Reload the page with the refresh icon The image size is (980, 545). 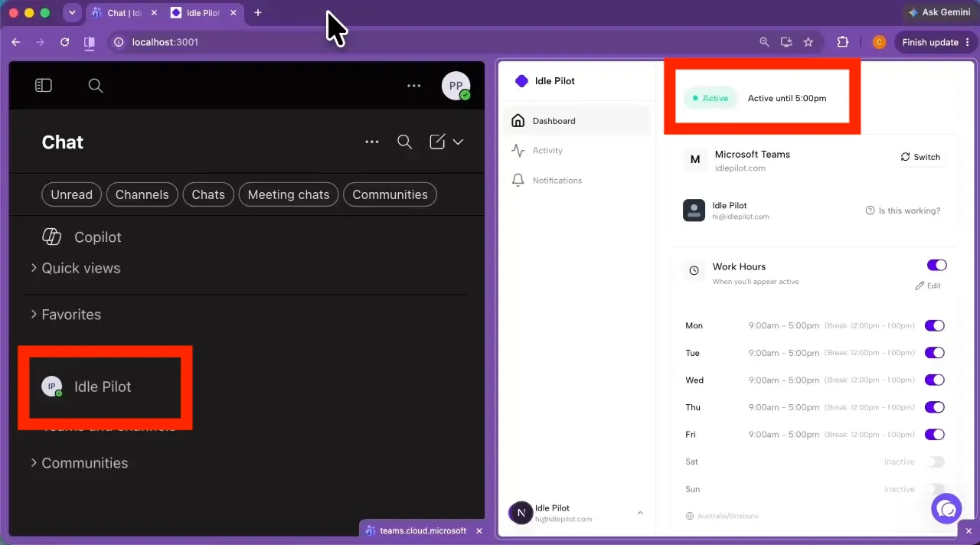click(65, 42)
